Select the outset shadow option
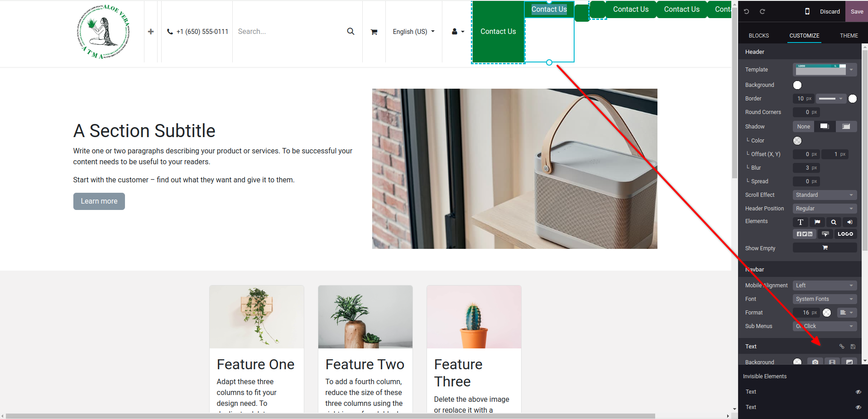 point(825,127)
